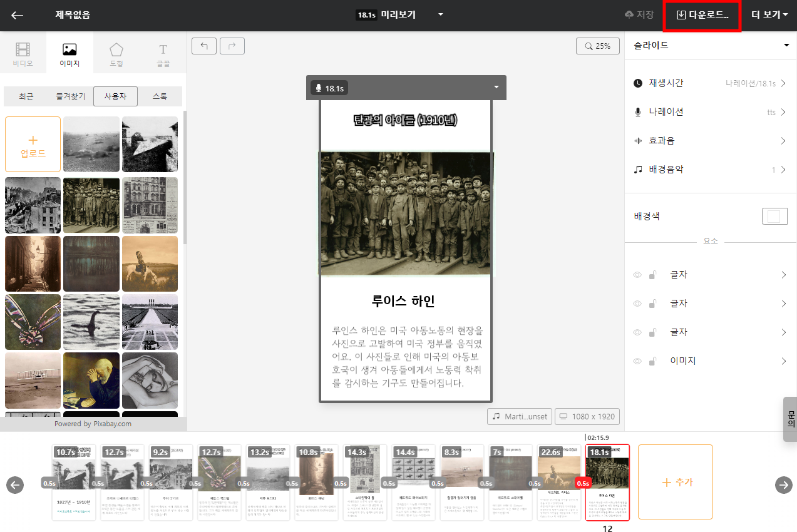Click the 업로드 upload button
The image size is (797, 532).
pyautogui.click(x=33, y=144)
